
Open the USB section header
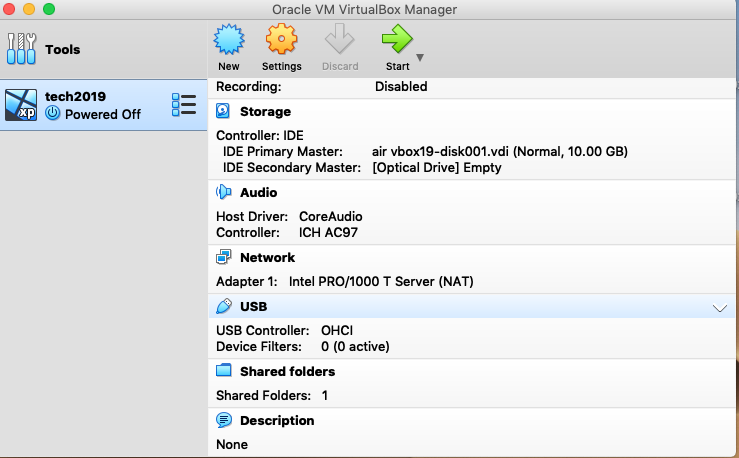pyautogui.click(x=254, y=307)
